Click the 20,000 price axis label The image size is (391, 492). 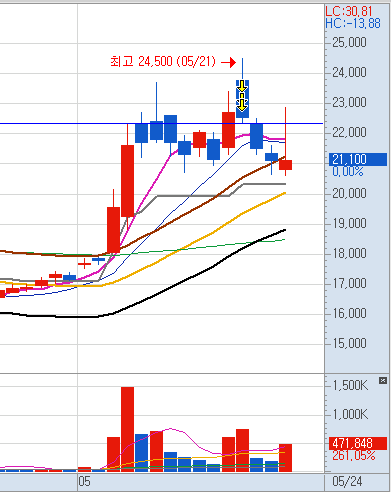(349, 193)
